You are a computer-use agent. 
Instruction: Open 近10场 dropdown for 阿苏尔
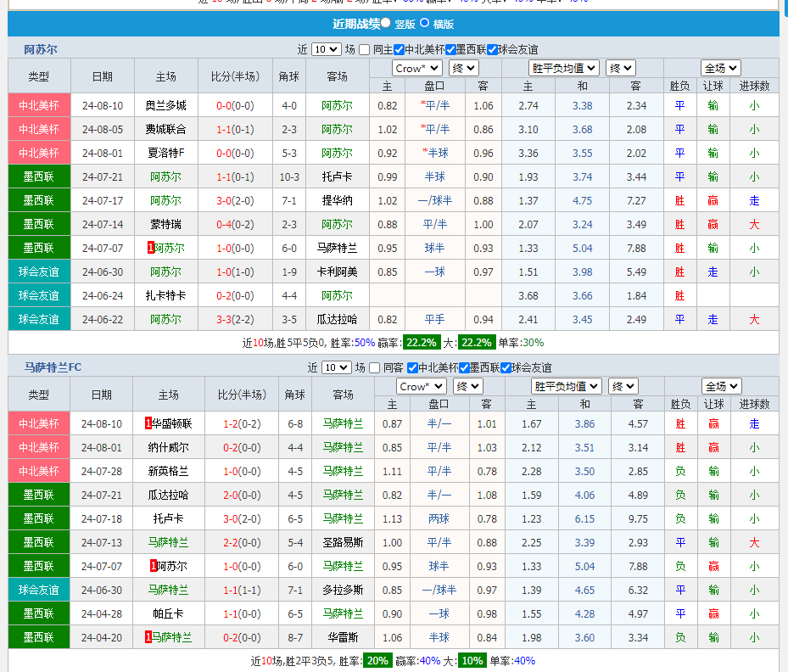(x=327, y=49)
